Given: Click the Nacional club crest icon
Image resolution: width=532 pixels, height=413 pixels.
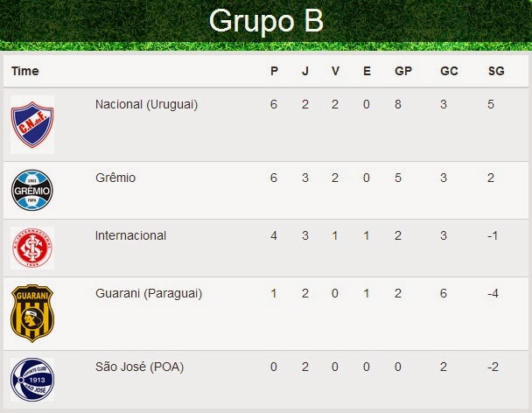Looking at the screenshot, I should coord(32,124).
